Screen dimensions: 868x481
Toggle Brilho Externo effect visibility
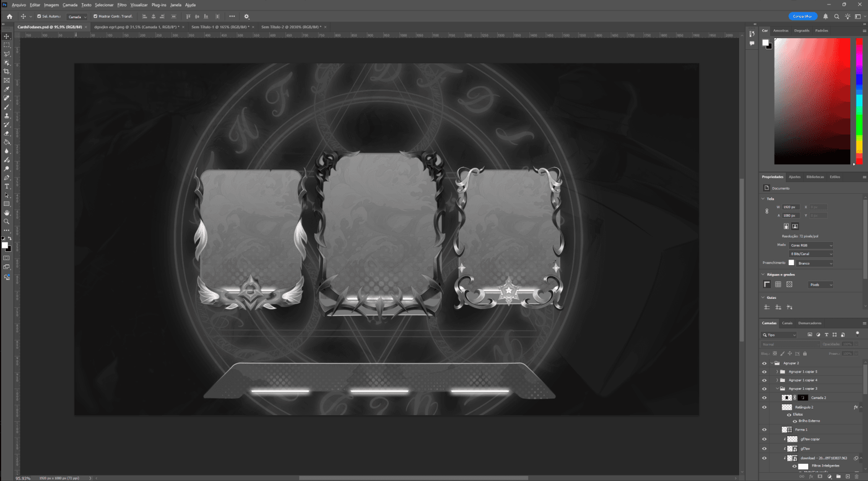tap(795, 421)
